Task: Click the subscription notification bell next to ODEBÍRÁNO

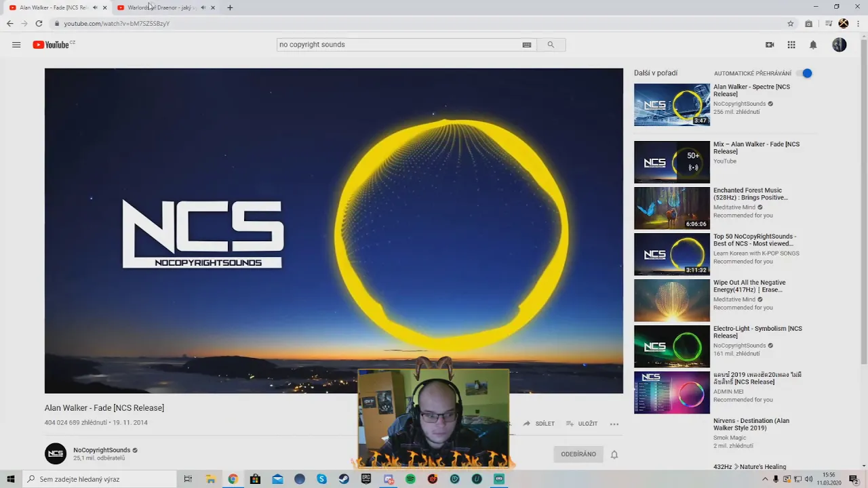Action: [x=614, y=455]
